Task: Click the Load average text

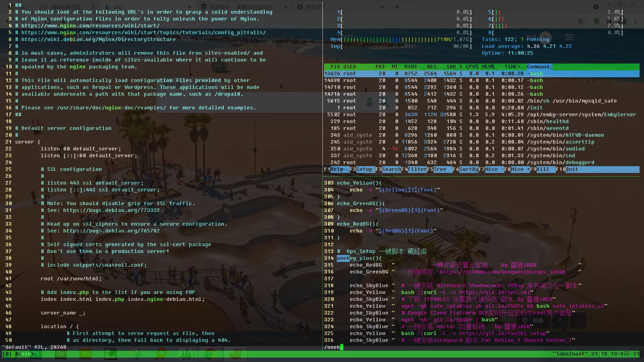Action: tap(527, 46)
